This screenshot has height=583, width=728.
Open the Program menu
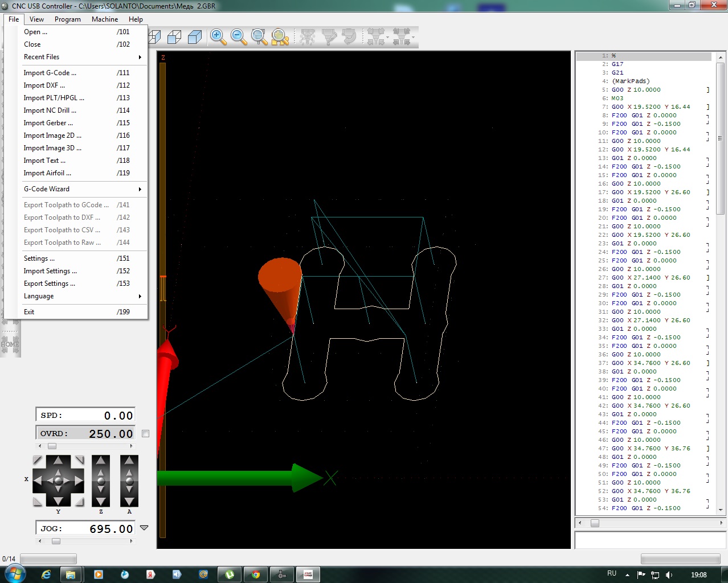tap(68, 19)
